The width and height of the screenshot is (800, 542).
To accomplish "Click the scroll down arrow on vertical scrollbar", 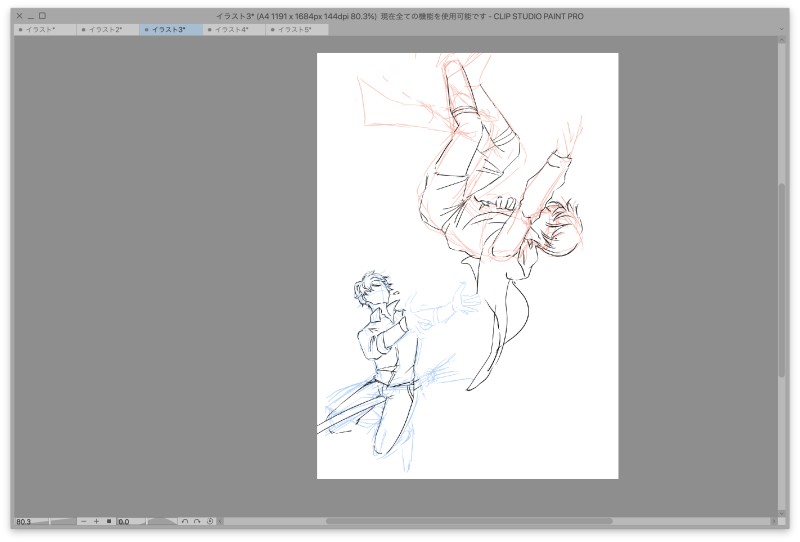I will 781,513.
